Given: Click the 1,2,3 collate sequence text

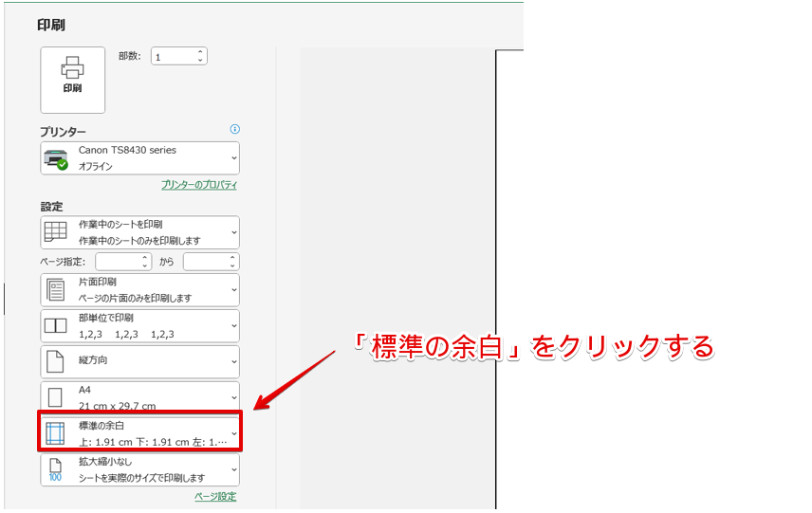Looking at the screenshot, I should pos(126,335).
